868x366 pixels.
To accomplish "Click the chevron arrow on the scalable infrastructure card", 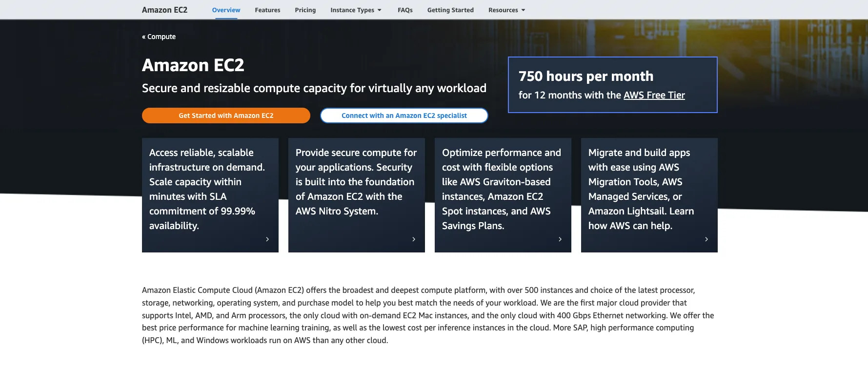I will (267, 239).
